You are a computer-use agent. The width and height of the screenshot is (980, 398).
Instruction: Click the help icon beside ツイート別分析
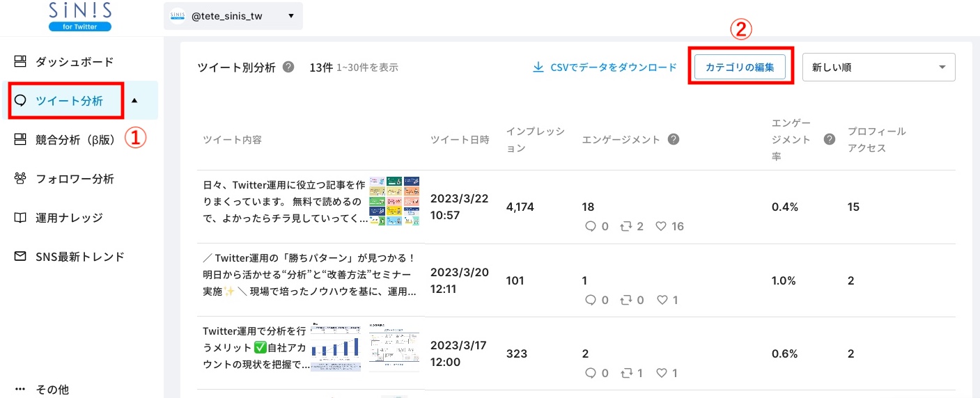coord(288,67)
